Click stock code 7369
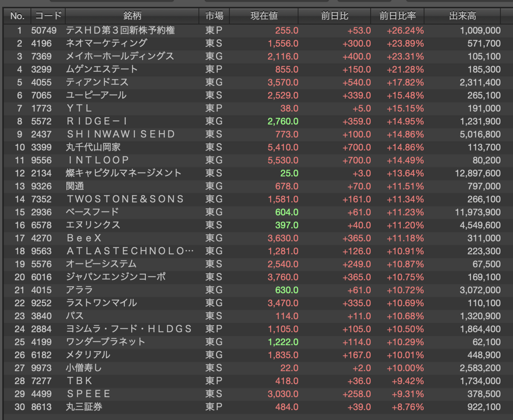The image size is (513, 420). [41, 56]
